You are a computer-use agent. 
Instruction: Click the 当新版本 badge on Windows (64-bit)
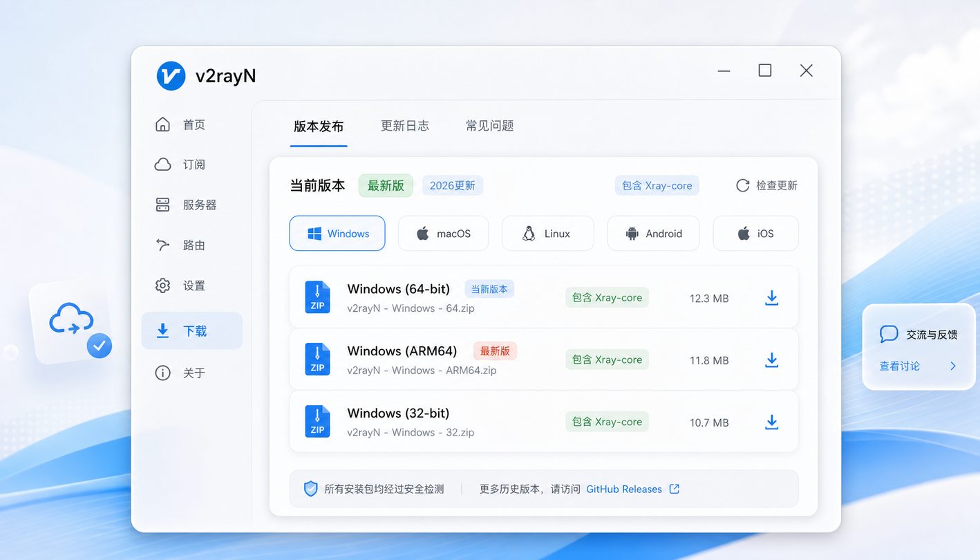pyautogui.click(x=489, y=289)
